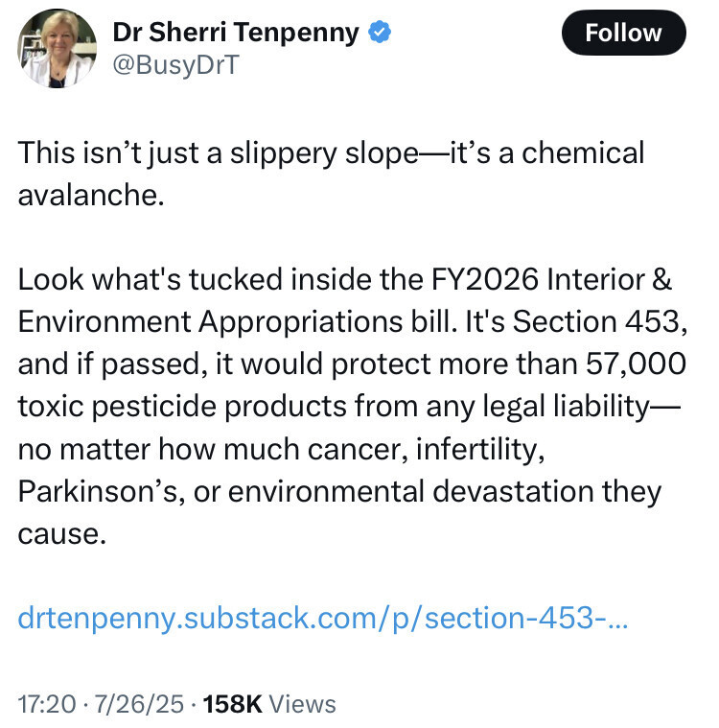
Task: Click the "Dr Sherri Tenpenny" display name
Action: (236, 32)
